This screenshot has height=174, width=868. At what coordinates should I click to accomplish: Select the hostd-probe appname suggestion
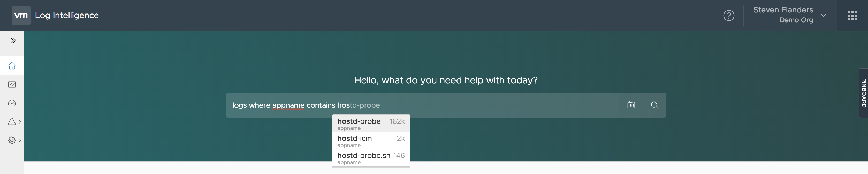point(371,124)
